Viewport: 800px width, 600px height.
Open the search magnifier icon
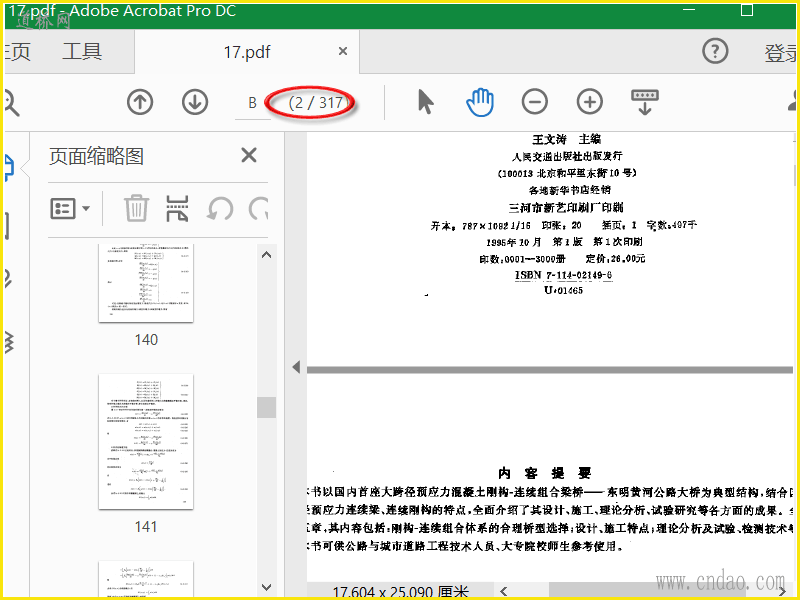coord(11,102)
